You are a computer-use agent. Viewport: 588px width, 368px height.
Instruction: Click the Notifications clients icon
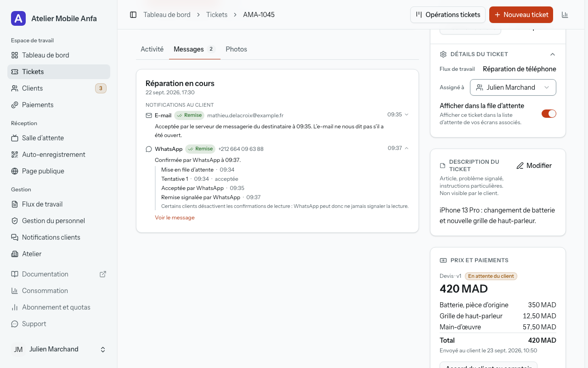pyautogui.click(x=15, y=237)
